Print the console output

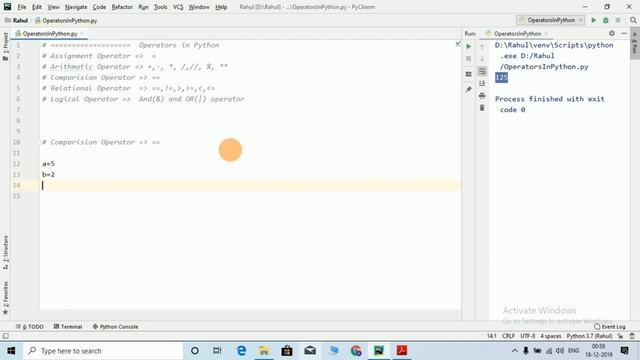[x=482, y=96]
